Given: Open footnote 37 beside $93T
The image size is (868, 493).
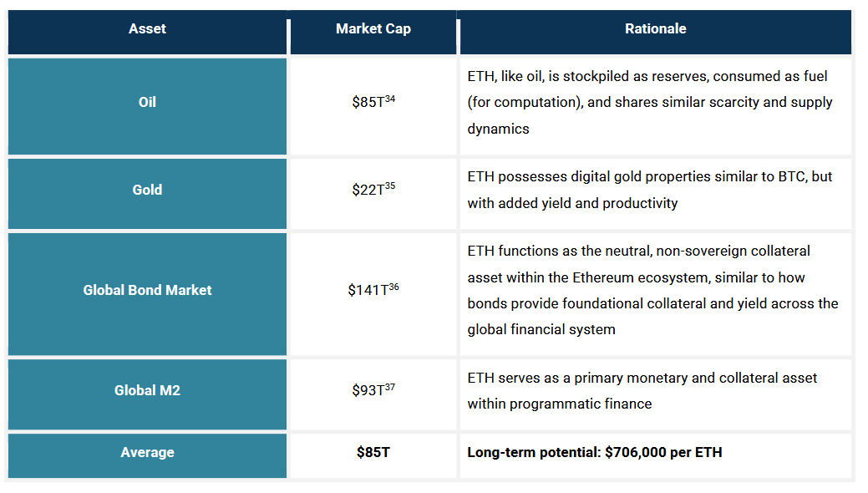Looking at the screenshot, I should click(x=390, y=387).
